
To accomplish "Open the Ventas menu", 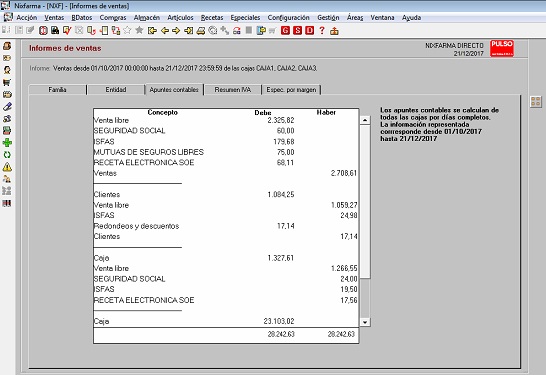I will [x=54, y=17].
